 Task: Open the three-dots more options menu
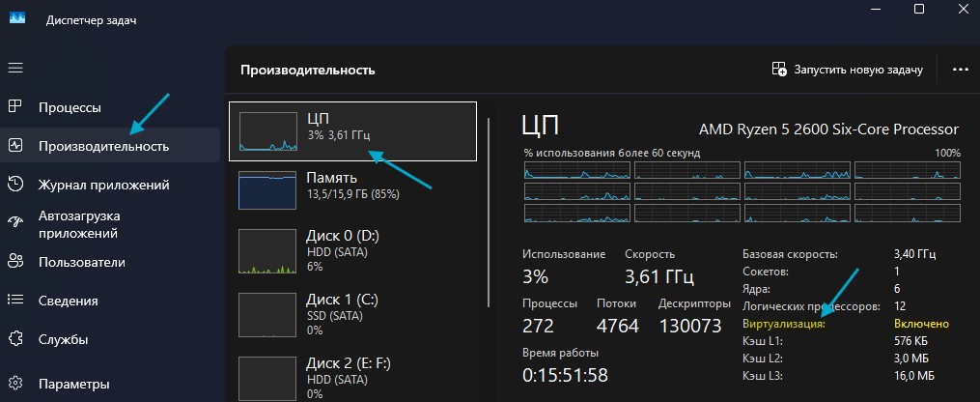click(960, 70)
